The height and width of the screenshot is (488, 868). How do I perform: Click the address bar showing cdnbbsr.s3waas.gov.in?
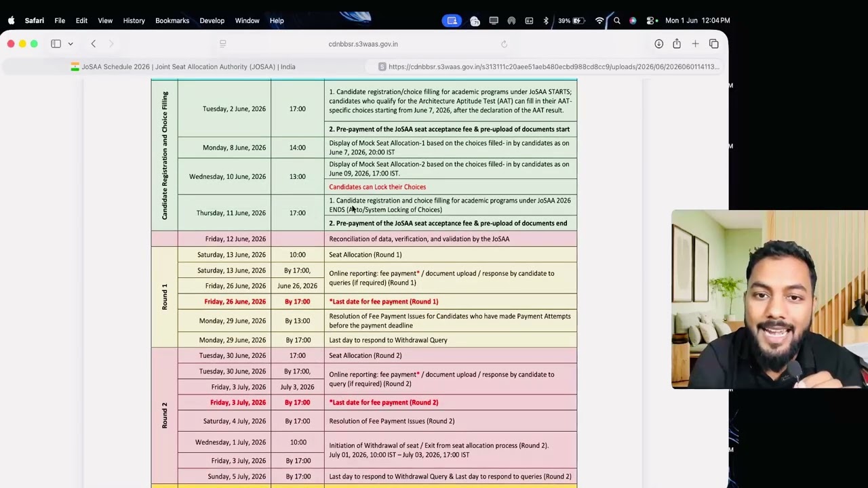363,44
